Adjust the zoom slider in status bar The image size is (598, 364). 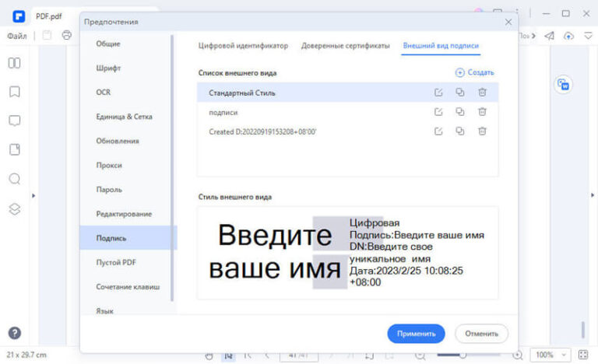463,355
